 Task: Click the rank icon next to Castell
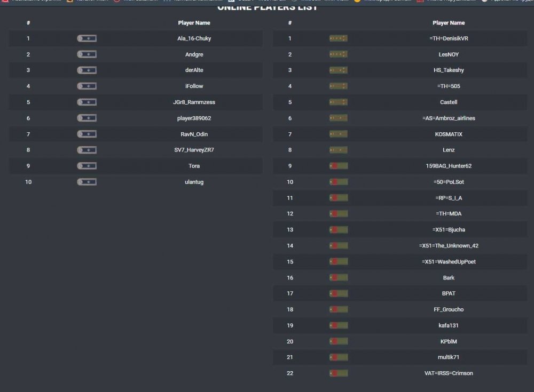coord(339,102)
